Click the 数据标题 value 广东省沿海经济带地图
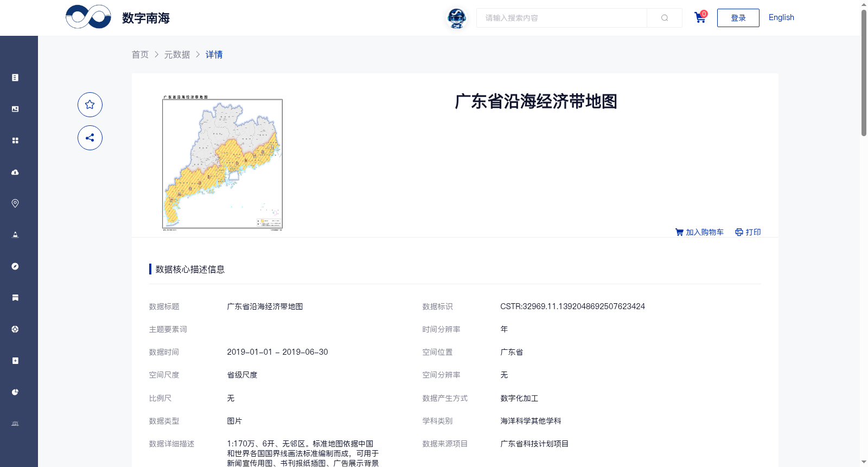The image size is (868, 467). tap(265, 306)
